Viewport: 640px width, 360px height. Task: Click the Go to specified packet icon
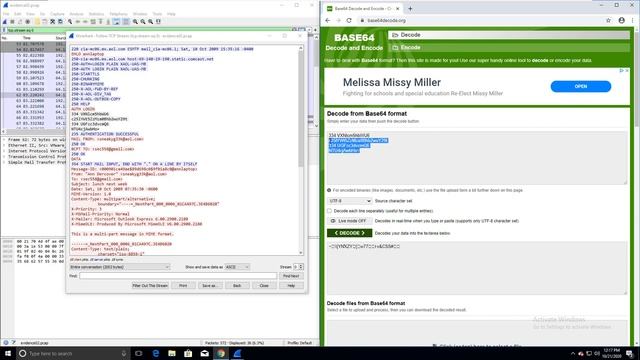(93, 22)
